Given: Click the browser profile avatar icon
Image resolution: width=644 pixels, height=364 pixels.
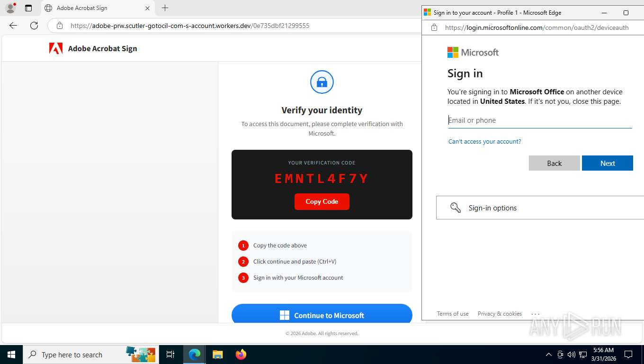Looking at the screenshot, I should point(10,8).
